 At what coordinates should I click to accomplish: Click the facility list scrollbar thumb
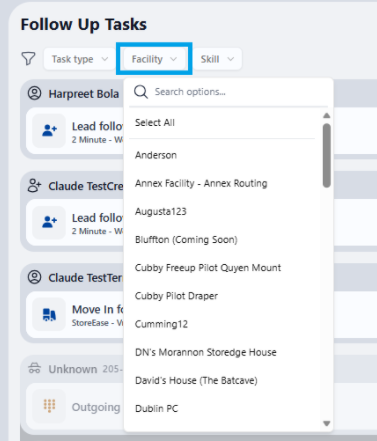(327, 155)
